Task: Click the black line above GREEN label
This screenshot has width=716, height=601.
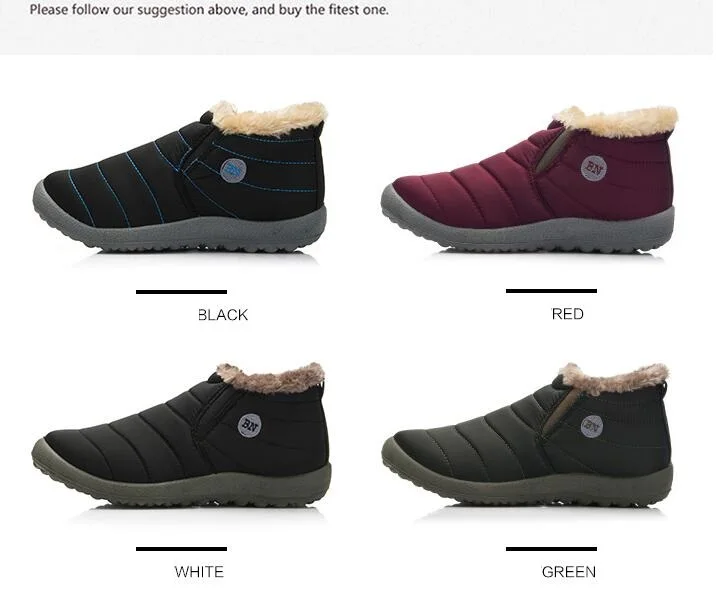Action: coord(551,549)
